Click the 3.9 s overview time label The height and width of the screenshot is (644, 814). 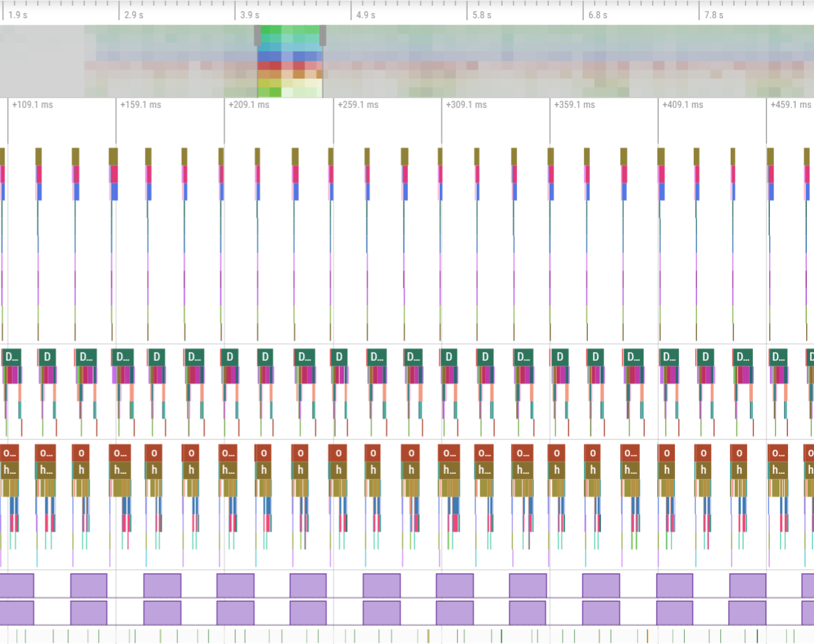tap(250, 15)
